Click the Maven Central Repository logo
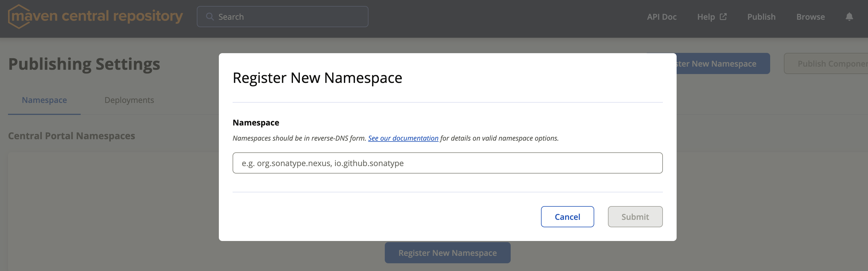This screenshot has height=271, width=868. 95,17
